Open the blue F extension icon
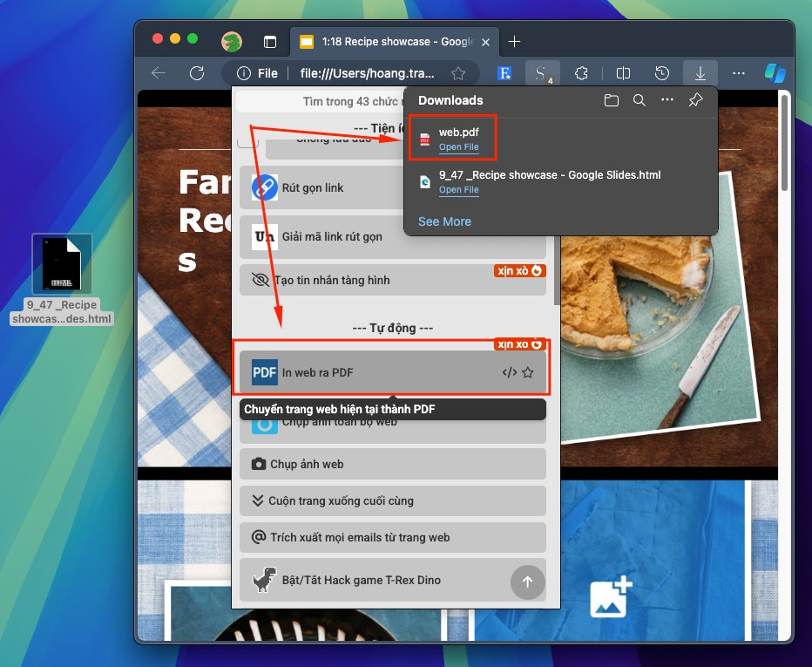 (504, 73)
